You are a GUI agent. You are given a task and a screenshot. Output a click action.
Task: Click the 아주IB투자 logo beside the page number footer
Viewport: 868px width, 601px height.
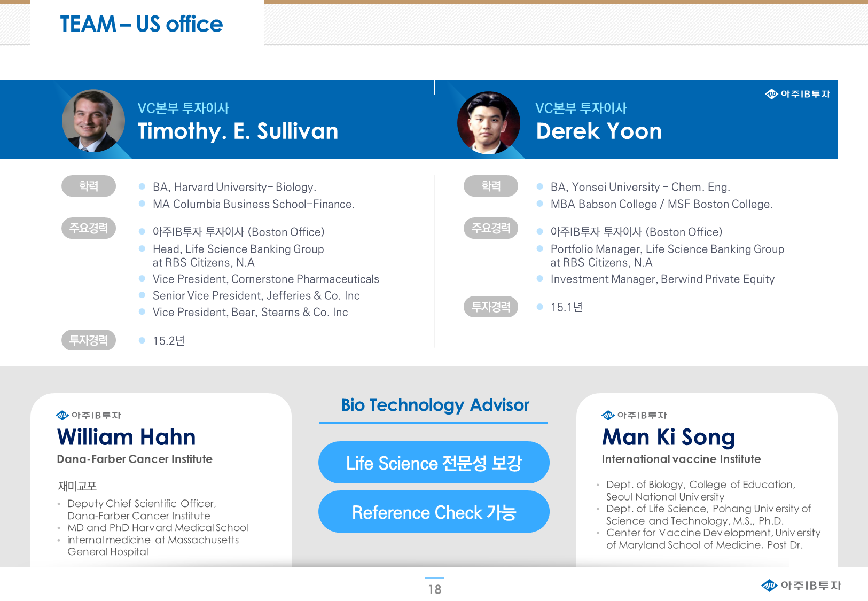[x=801, y=586]
